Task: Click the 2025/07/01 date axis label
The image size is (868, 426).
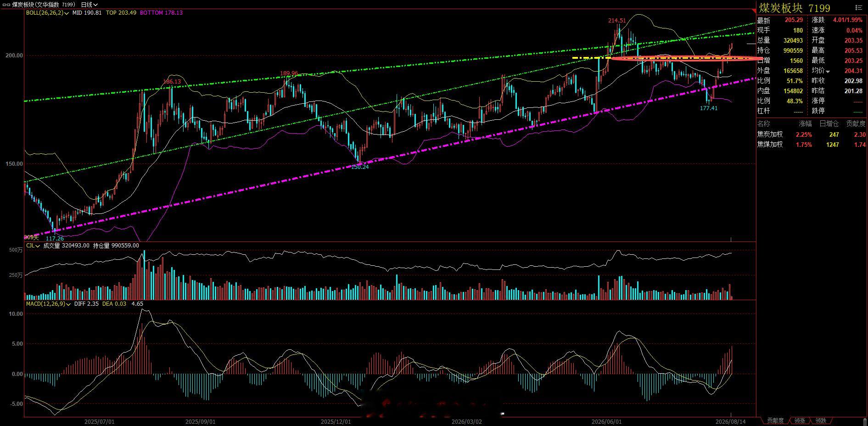Action: coord(99,421)
